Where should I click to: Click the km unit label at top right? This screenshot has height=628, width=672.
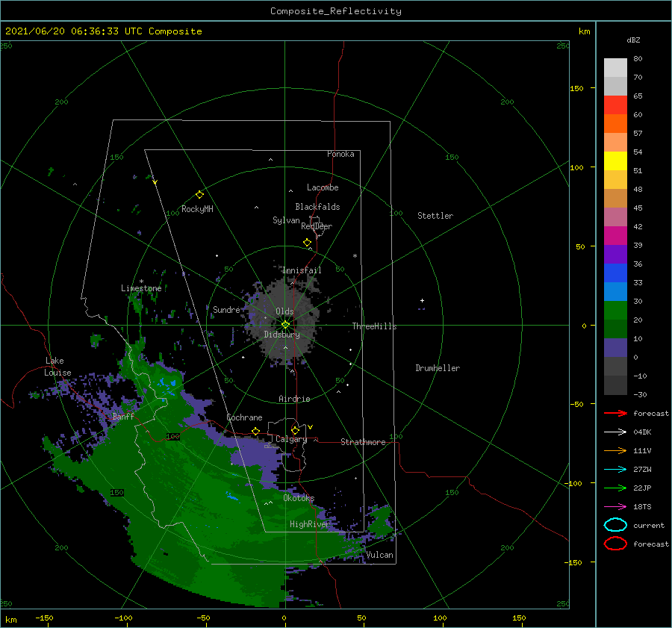tap(584, 31)
